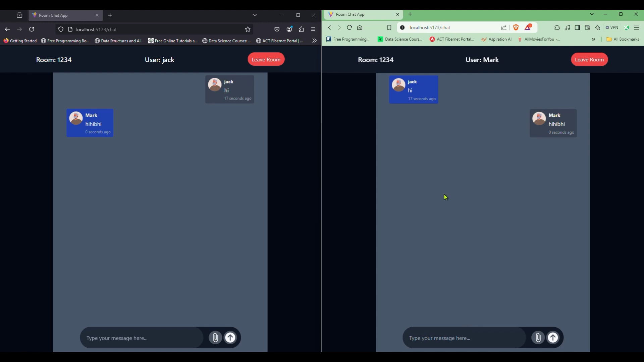Select the Room Chat App tab in Brave
Screen dimensions: 644x362
coord(362,14)
